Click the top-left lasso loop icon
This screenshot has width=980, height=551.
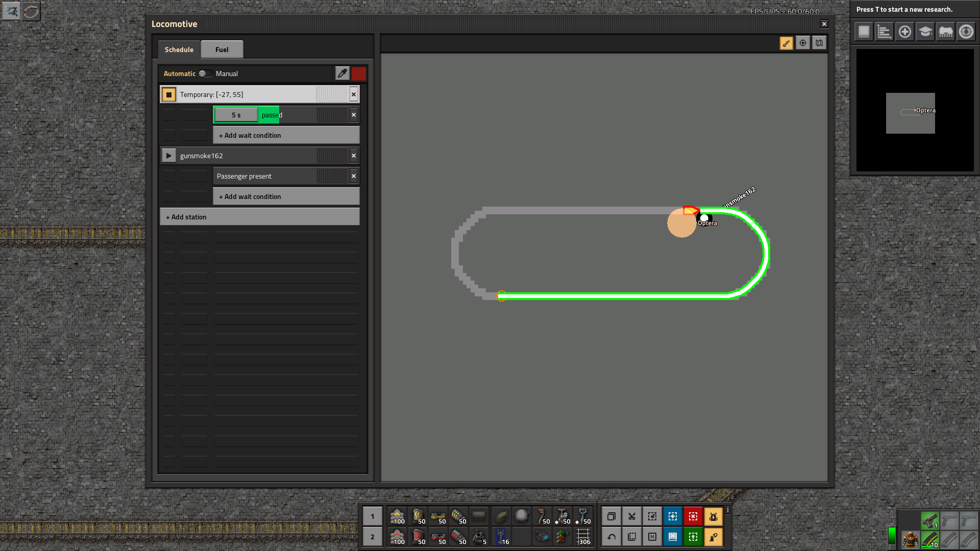[x=31, y=11]
